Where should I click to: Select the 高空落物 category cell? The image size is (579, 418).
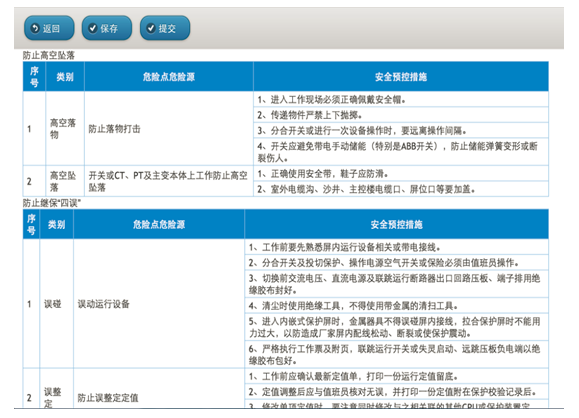pyautogui.click(x=65, y=129)
